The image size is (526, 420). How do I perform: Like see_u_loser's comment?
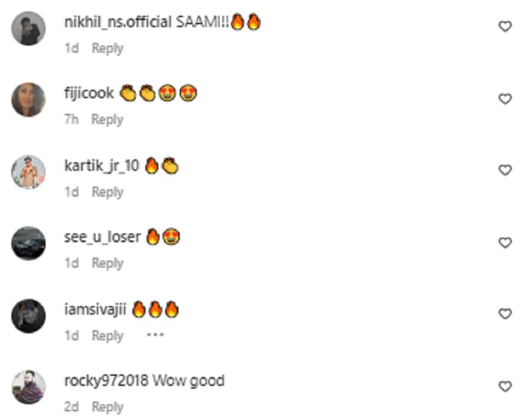coord(505,243)
